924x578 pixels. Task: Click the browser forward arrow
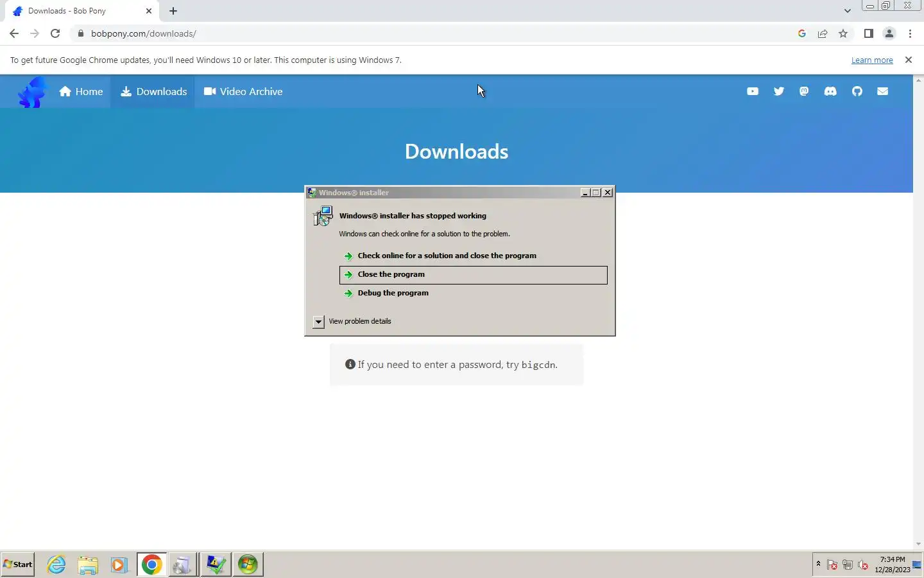coord(35,33)
